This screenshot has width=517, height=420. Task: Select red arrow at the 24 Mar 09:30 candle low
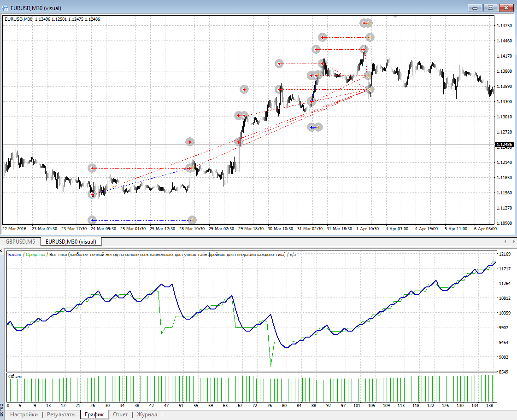[92, 194]
